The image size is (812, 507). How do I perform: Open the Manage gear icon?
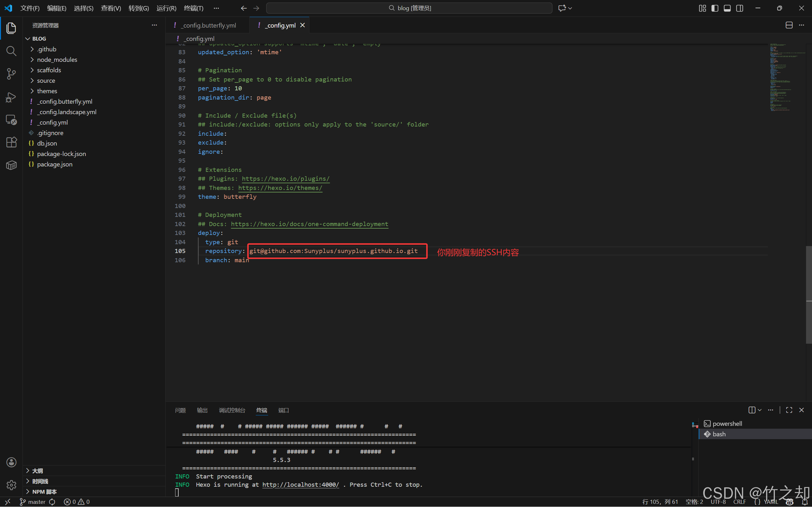click(11, 484)
